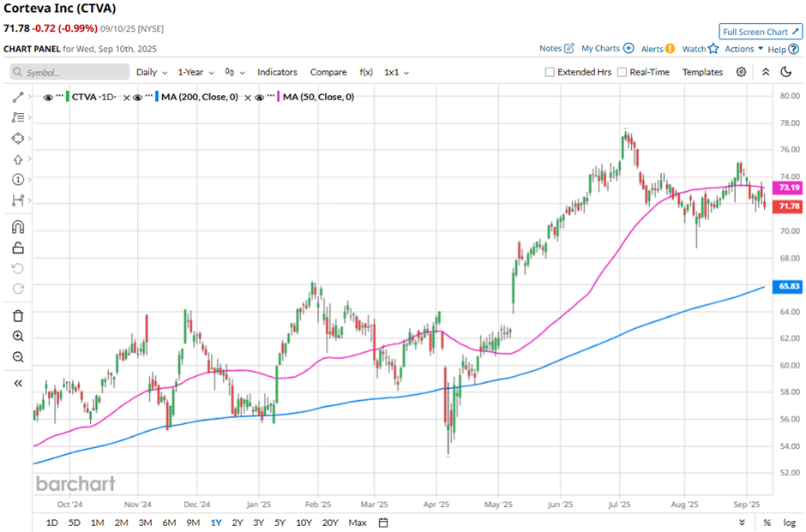Toggle log scale on the axis
Screen dimensions: 806x532
pyautogui.click(x=789, y=523)
